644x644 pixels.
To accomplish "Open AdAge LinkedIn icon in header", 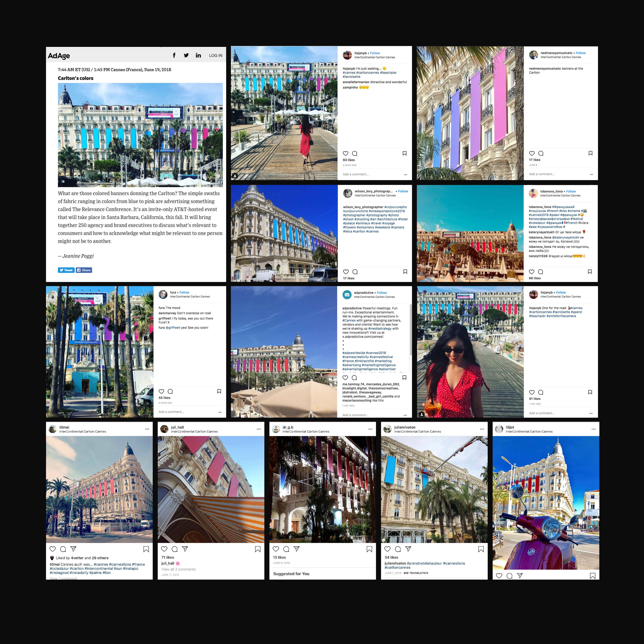I will coord(198,55).
